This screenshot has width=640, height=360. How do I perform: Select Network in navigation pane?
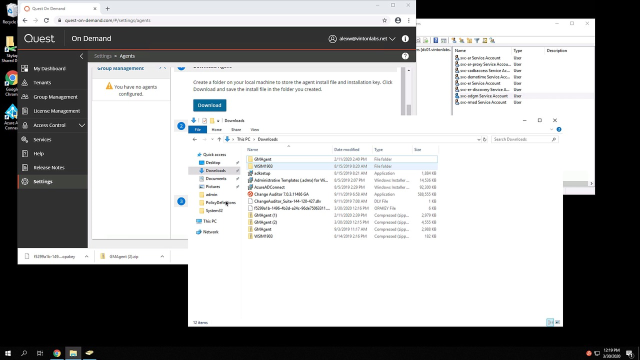[x=211, y=232]
